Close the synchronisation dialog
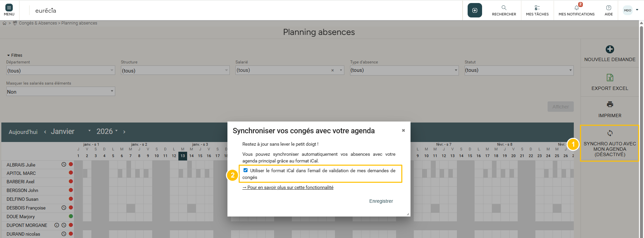The width and height of the screenshot is (644, 238). pyautogui.click(x=403, y=131)
